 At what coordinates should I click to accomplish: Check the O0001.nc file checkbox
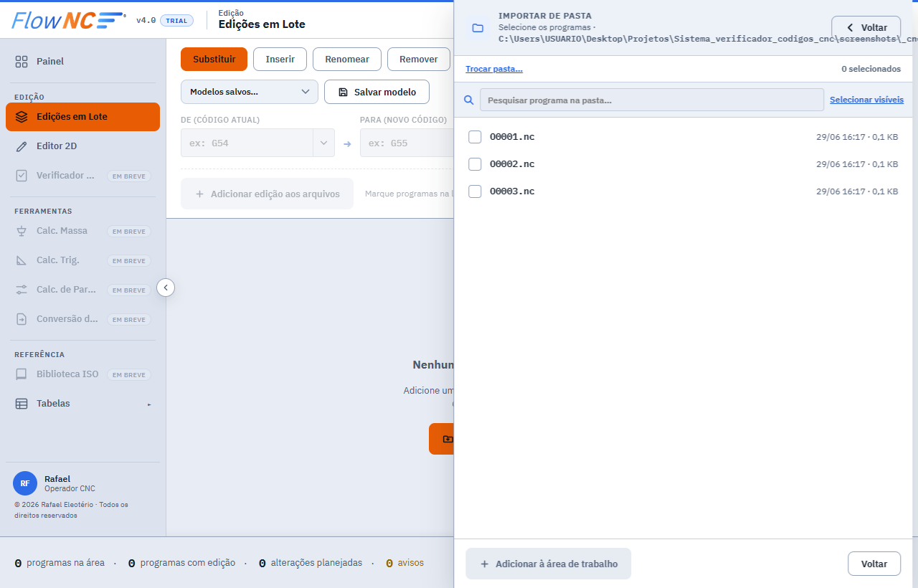click(475, 137)
